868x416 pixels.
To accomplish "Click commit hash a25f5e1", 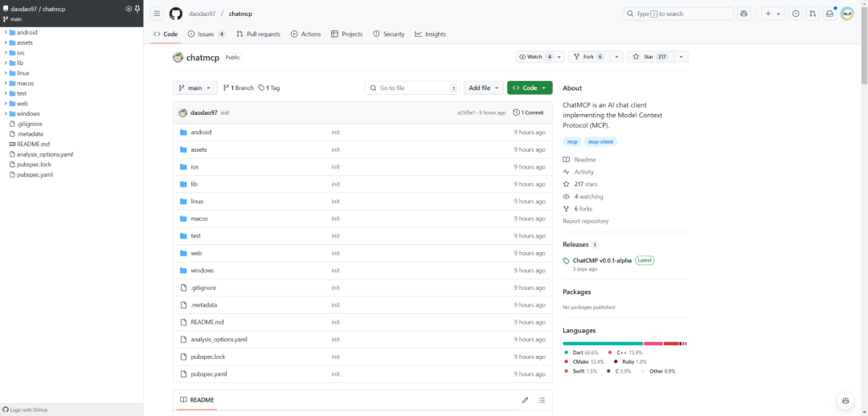I will [x=467, y=113].
